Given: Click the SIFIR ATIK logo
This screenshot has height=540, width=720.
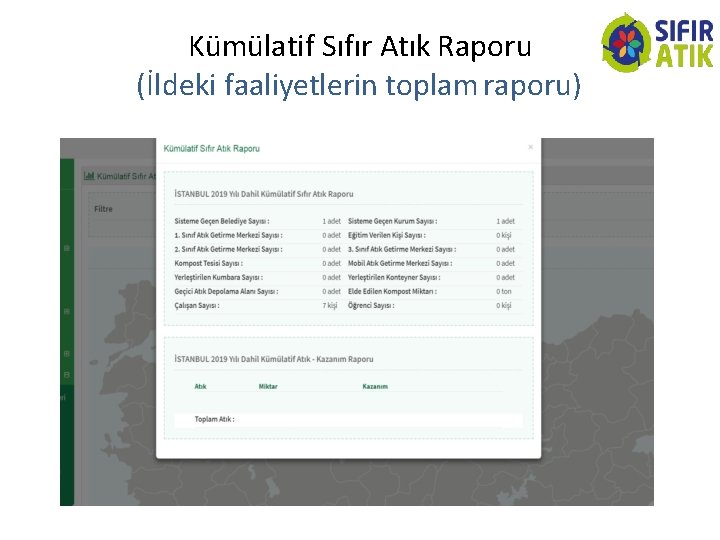Looking at the screenshot, I should tap(658, 43).
